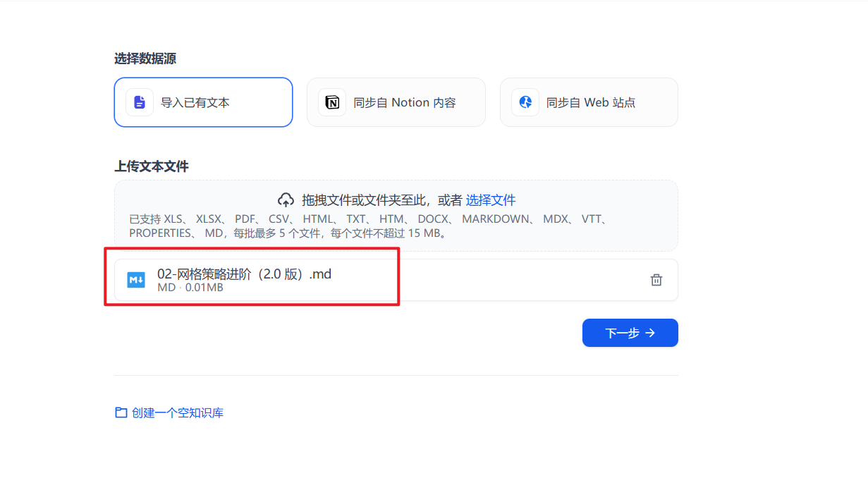Select the 导入已有文本 data source
Viewport: 868px width, 490px height.
click(203, 102)
